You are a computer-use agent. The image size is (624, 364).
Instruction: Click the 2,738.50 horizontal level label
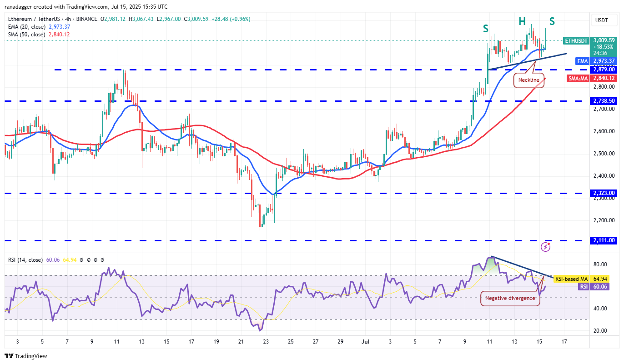point(604,101)
